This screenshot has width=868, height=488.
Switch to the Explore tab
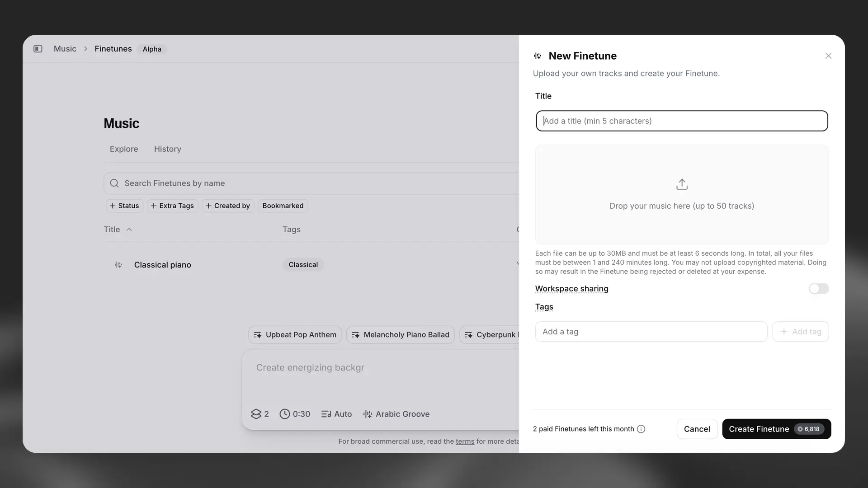(x=124, y=149)
